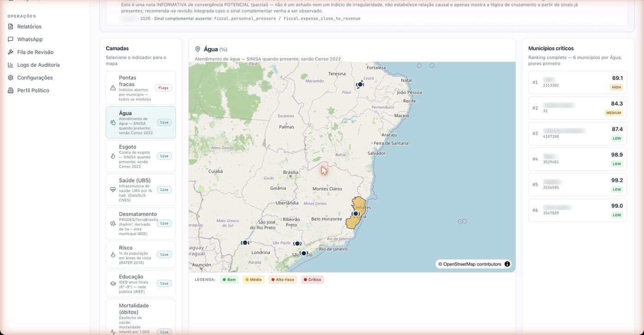The width and height of the screenshot is (644, 335).
Task: Click the green Bom legend chip
Action: [x=229, y=279]
